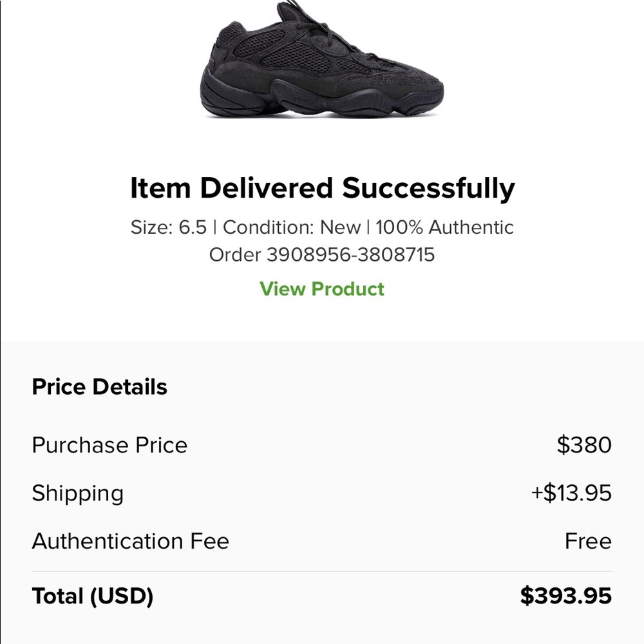Select the Purchase Price row
The height and width of the screenshot is (644, 644).
click(109, 444)
